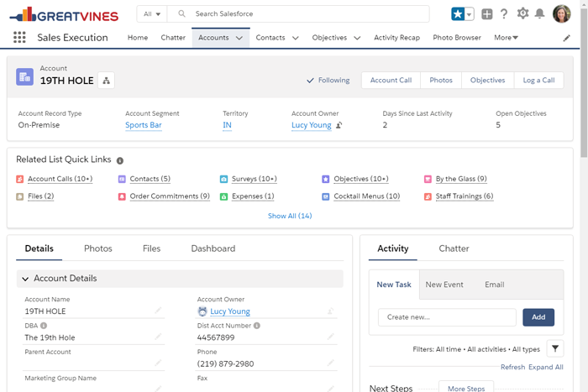Open the More navigation menu
588x392 pixels.
(x=506, y=38)
